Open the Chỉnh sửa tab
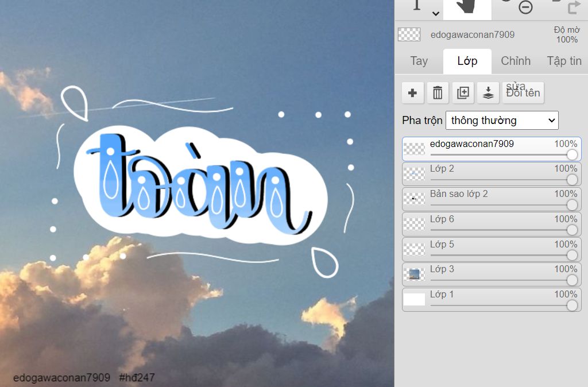 (x=516, y=61)
